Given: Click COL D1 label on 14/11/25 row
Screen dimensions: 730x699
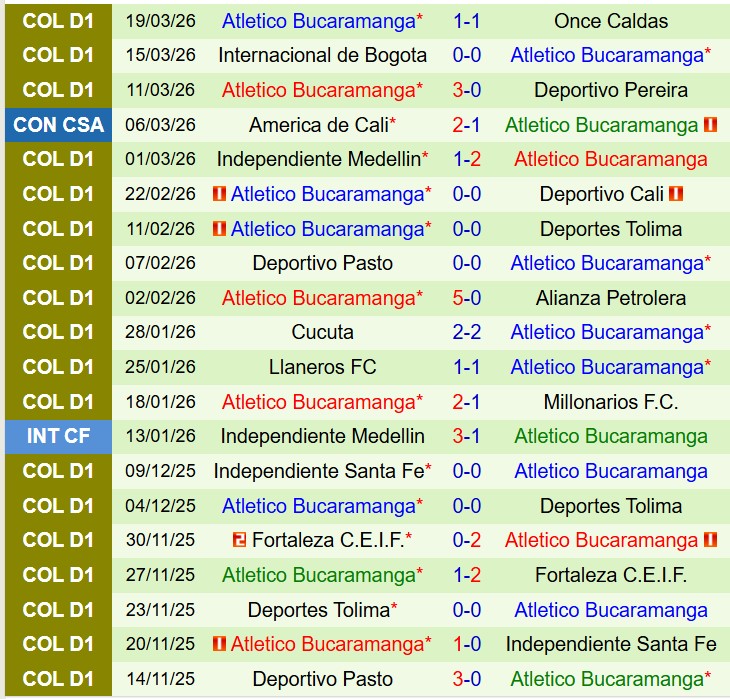Looking at the screenshot, I should [57, 679].
